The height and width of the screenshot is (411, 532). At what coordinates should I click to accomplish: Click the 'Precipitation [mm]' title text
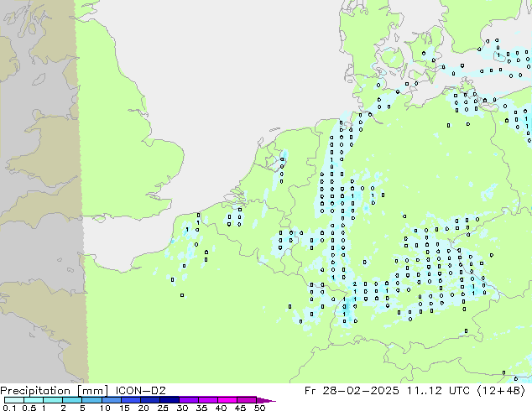coord(55,391)
